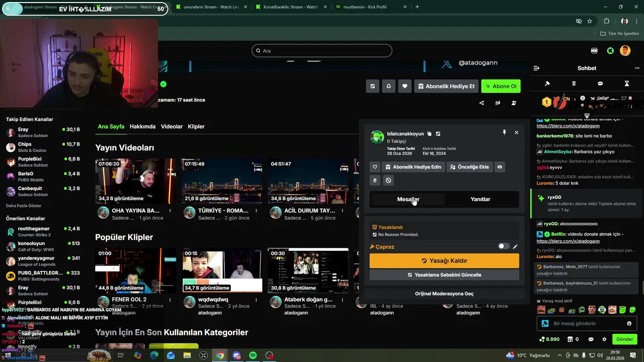This screenshot has height=362, width=644.
Task: Click the ticket icon in Kick header
Action: (x=595, y=51)
